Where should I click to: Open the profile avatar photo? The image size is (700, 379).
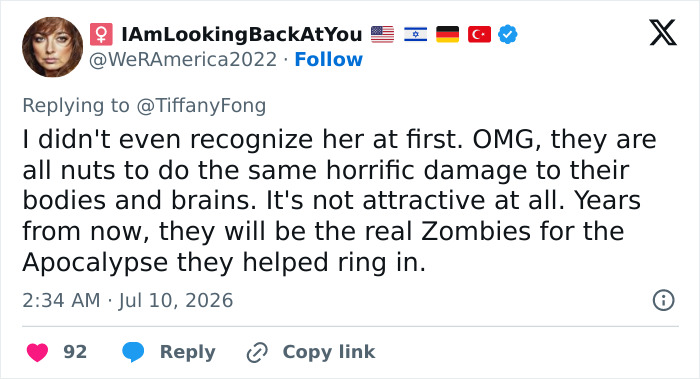click(53, 47)
